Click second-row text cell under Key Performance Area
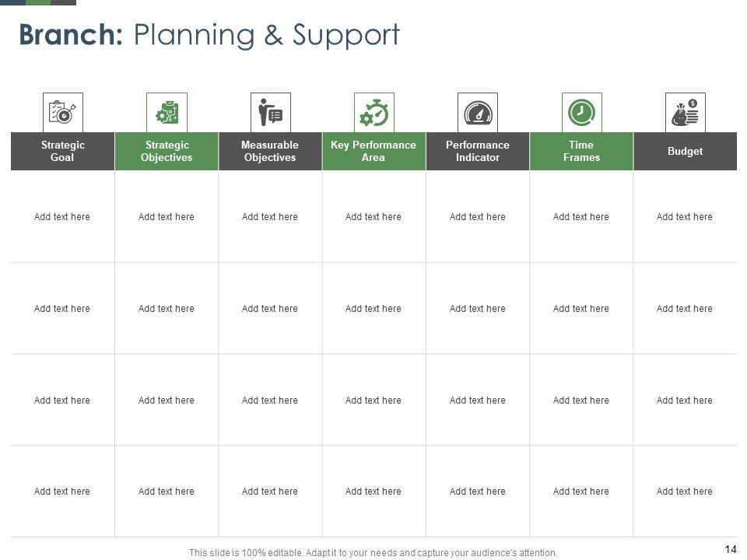This screenshot has height=560, width=747. point(373,309)
